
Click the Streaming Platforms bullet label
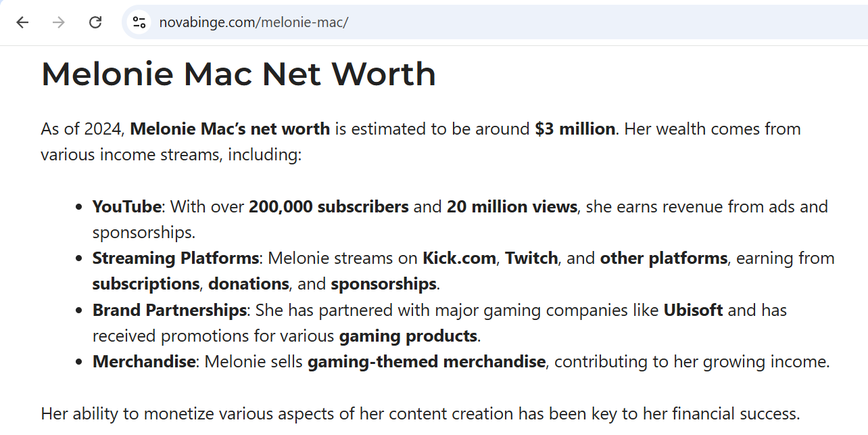click(x=176, y=258)
